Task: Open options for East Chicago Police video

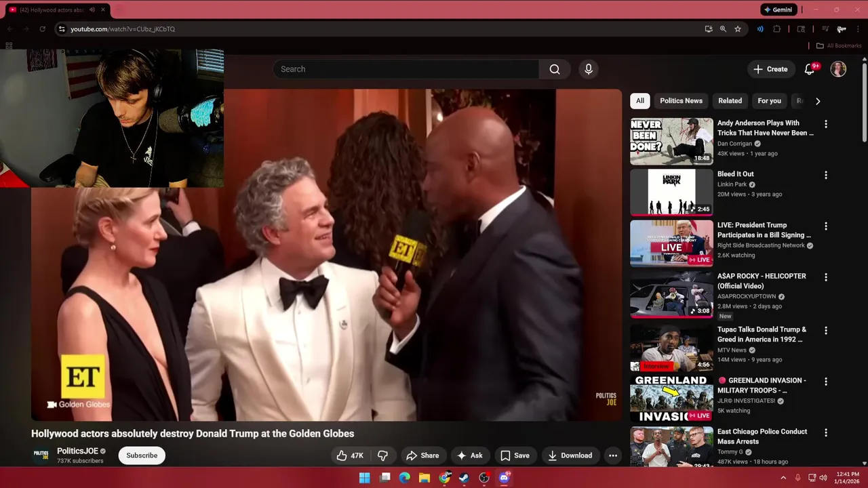Action: [825, 432]
